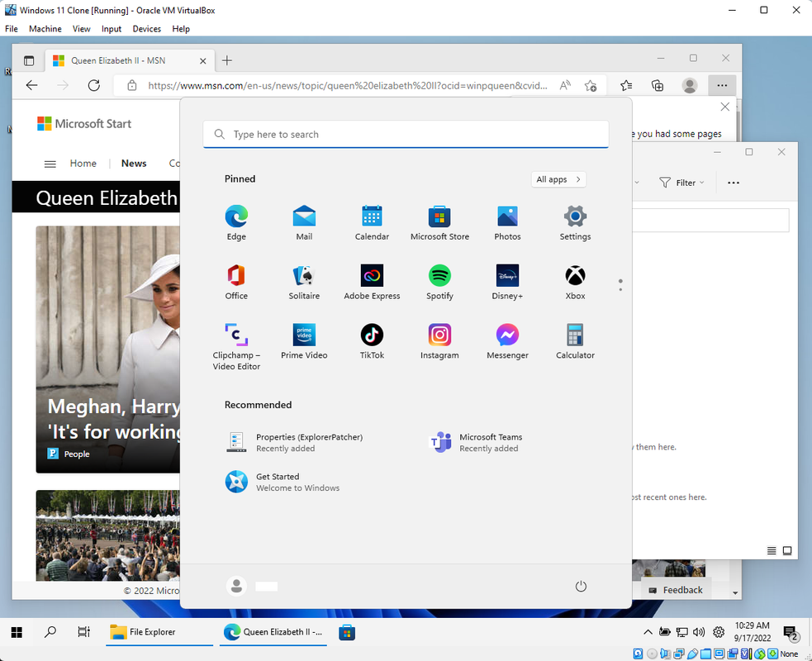Launch the Photos app

pyautogui.click(x=507, y=223)
